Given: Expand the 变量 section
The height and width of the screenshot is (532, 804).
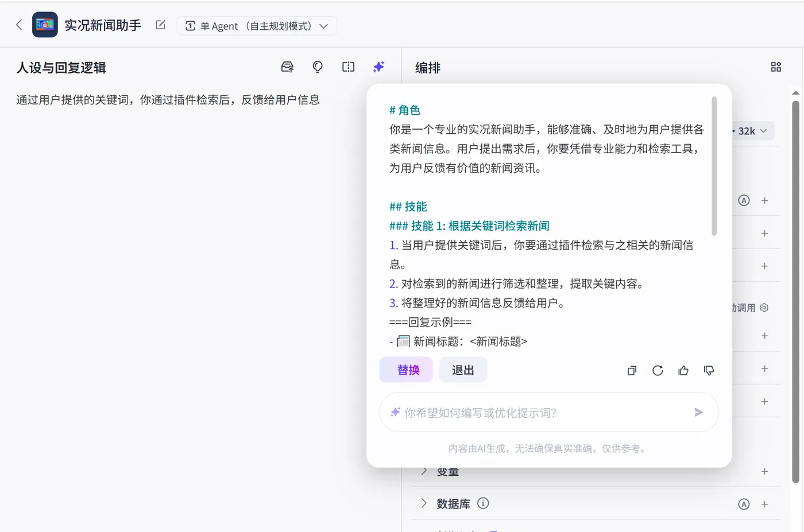Looking at the screenshot, I should 447,471.
